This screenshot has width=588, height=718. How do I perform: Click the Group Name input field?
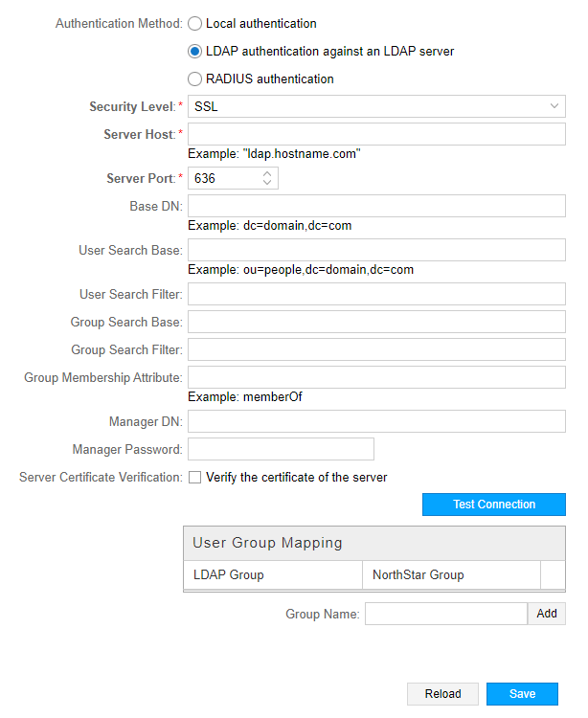tap(445, 614)
